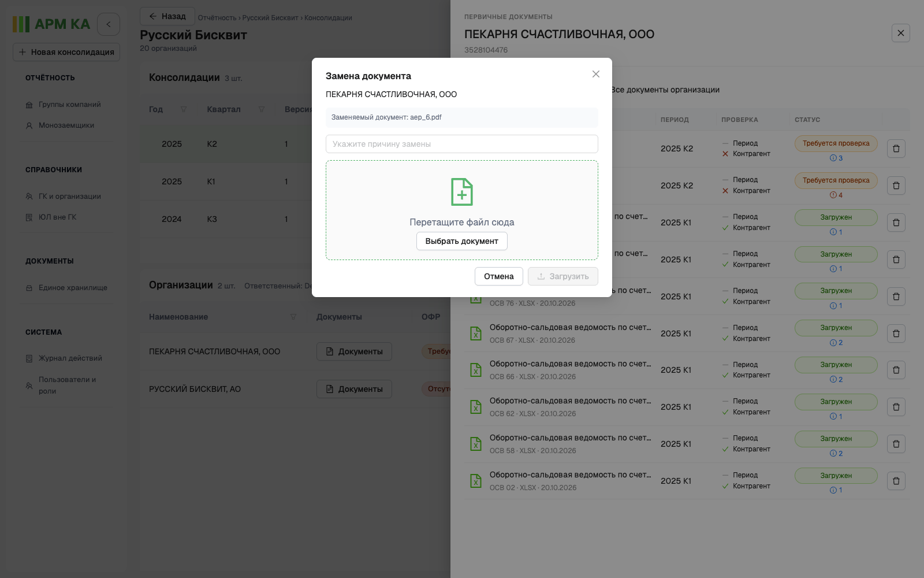Open Документы for РУССКИЙ БИСКВИТ, АО
This screenshot has height=578, width=924.
coord(354,389)
